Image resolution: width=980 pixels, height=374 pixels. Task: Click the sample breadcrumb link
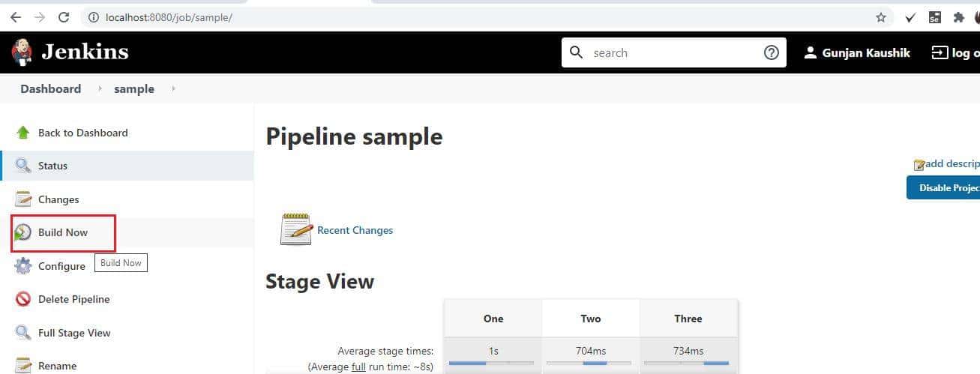[134, 88]
